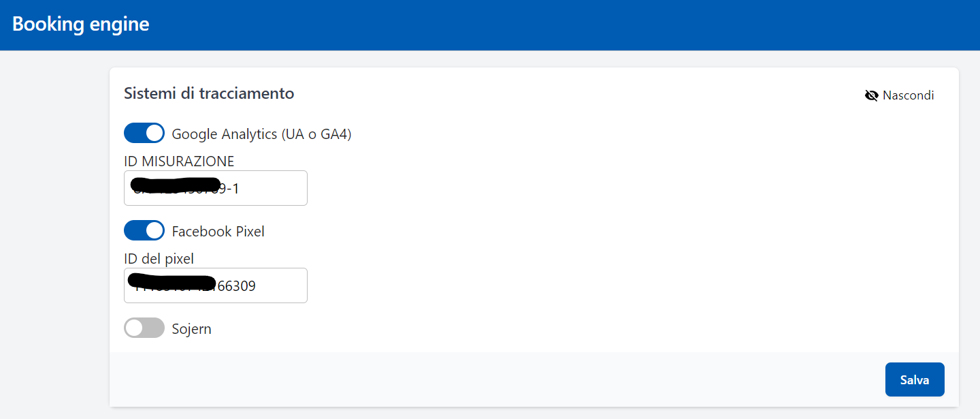Click the blue header bar's empty area

pyautogui.click(x=544, y=25)
